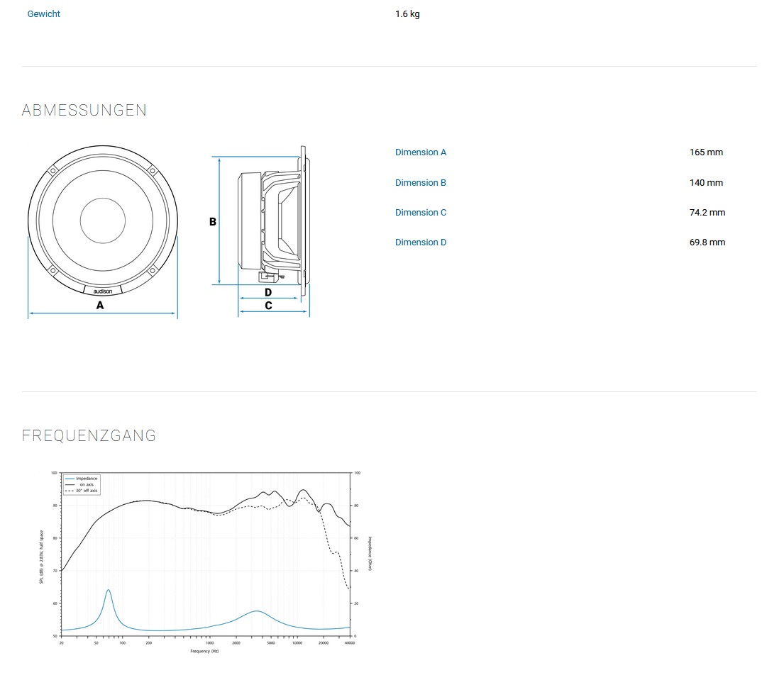
Task: Open the front-view speaker drawing
Action: [102, 220]
